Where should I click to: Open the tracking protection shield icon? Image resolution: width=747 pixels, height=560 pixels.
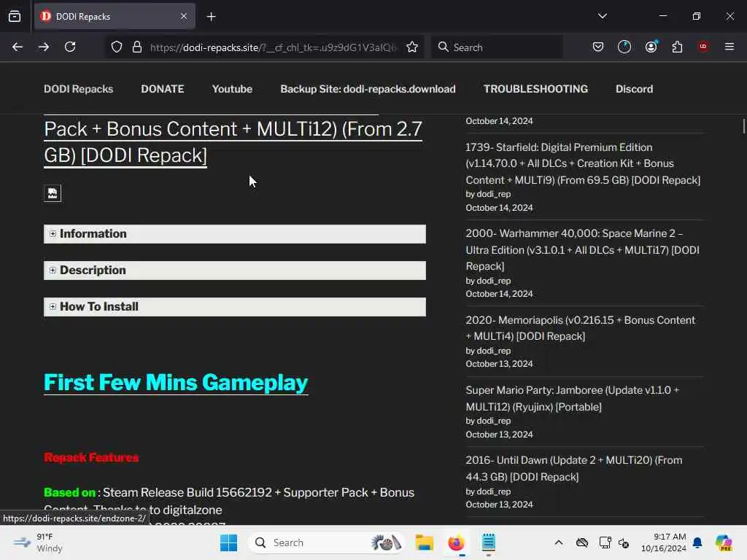click(117, 47)
